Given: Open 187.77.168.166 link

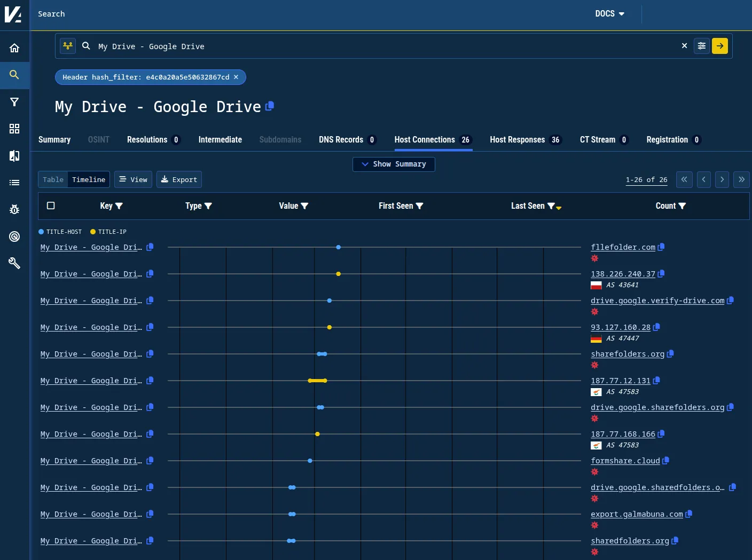Looking at the screenshot, I should click(x=623, y=434).
